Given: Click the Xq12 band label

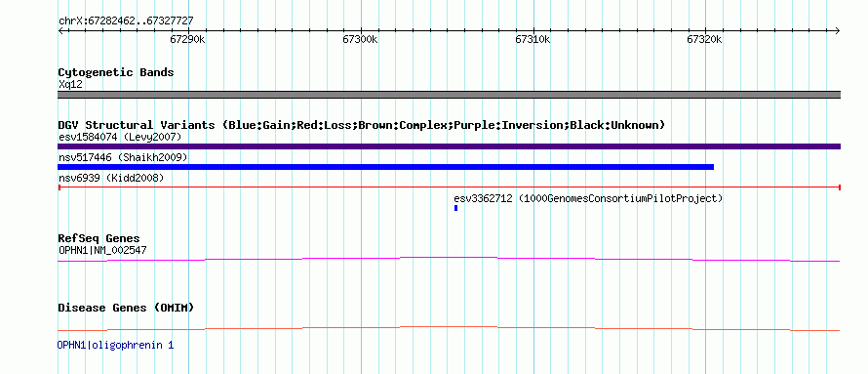Looking at the screenshot, I should point(70,85).
